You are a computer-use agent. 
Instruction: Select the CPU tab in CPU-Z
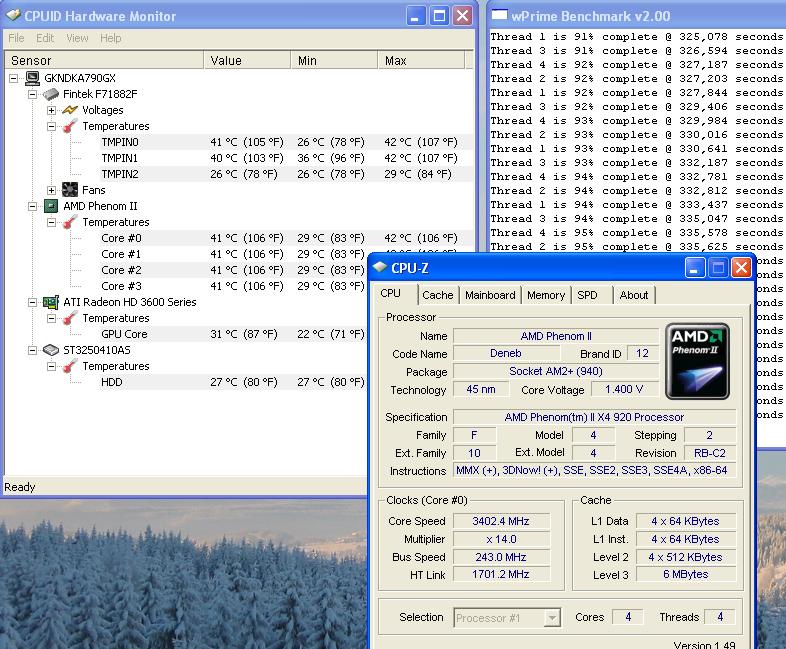[390, 294]
